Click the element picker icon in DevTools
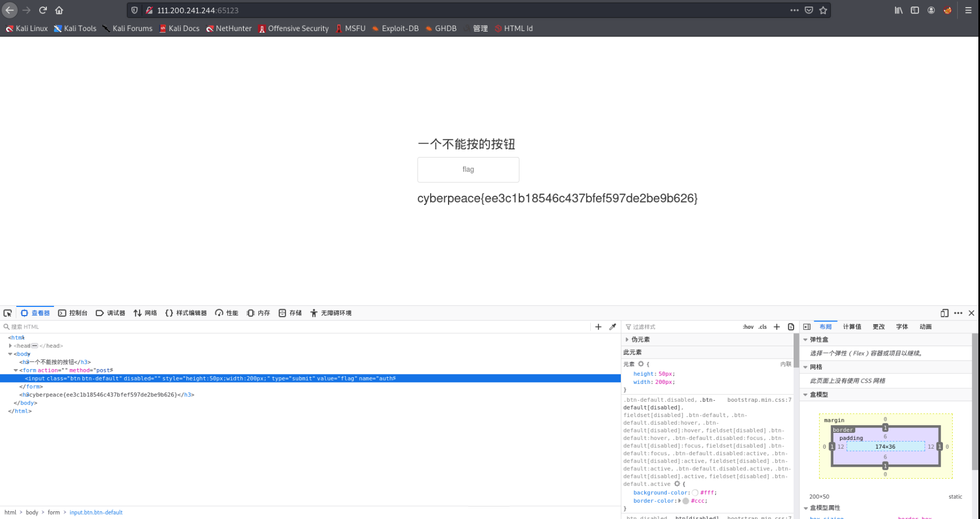The width and height of the screenshot is (980, 519). [x=8, y=313]
